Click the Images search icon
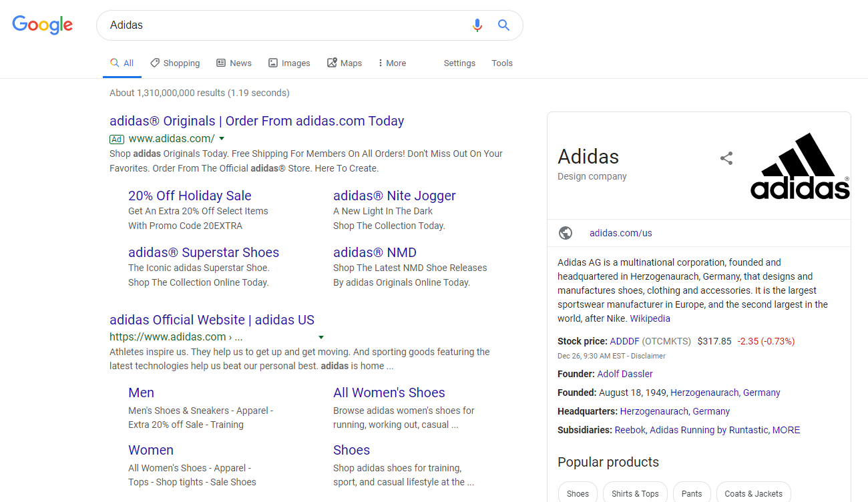The width and height of the screenshot is (868, 502). click(272, 62)
